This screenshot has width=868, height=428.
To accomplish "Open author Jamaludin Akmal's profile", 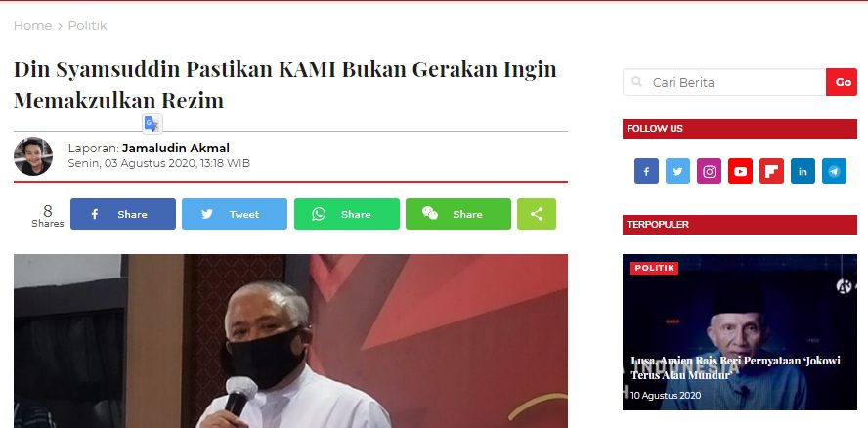I will coord(176,148).
